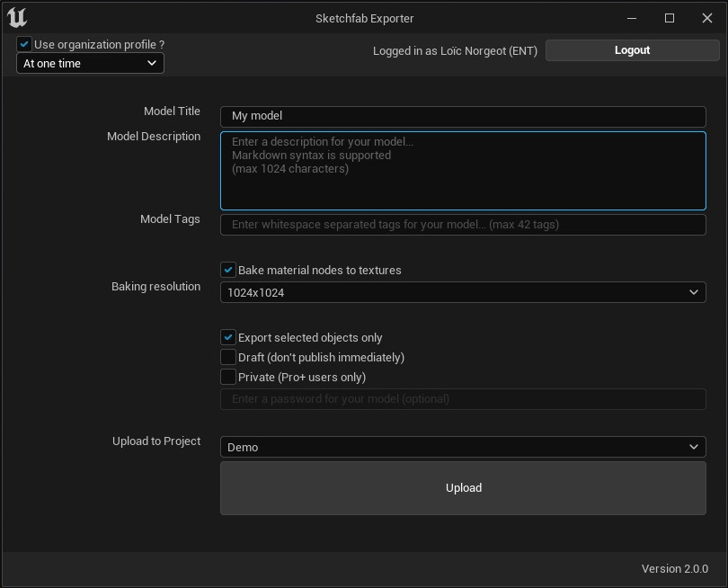728x588 pixels.
Task: Click the Upload button
Action: 463,487
